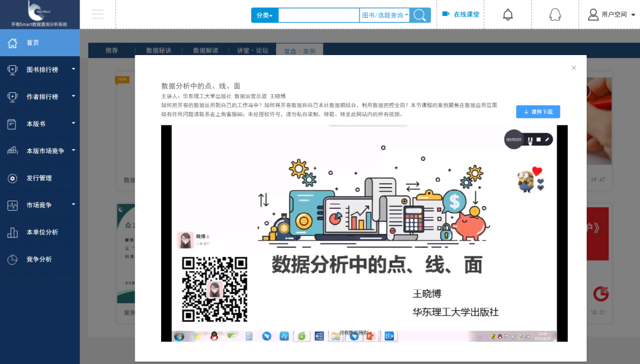640x364 pixels.
Task: Click the QR code in video slide
Action: click(x=215, y=289)
